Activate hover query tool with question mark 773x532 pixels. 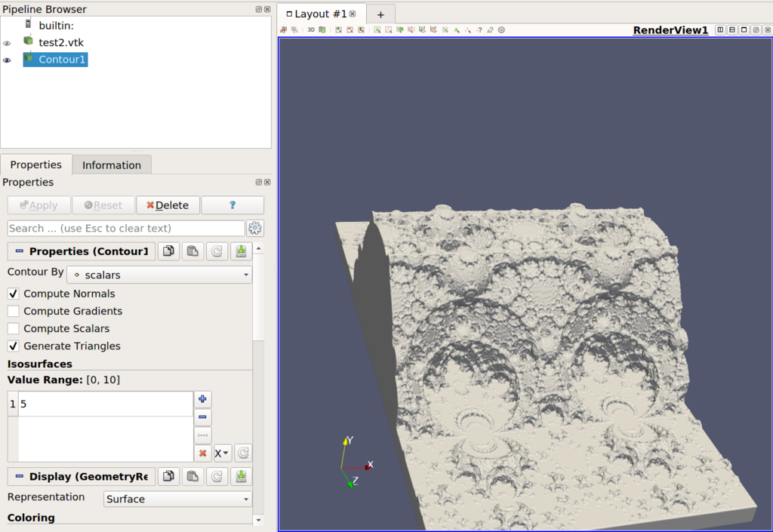pyautogui.click(x=479, y=29)
